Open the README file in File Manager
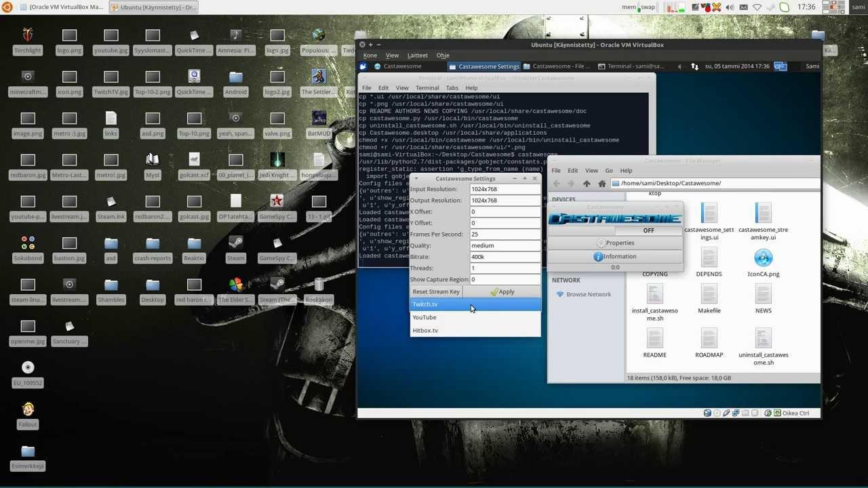This screenshot has width=868, height=488. [655, 339]
